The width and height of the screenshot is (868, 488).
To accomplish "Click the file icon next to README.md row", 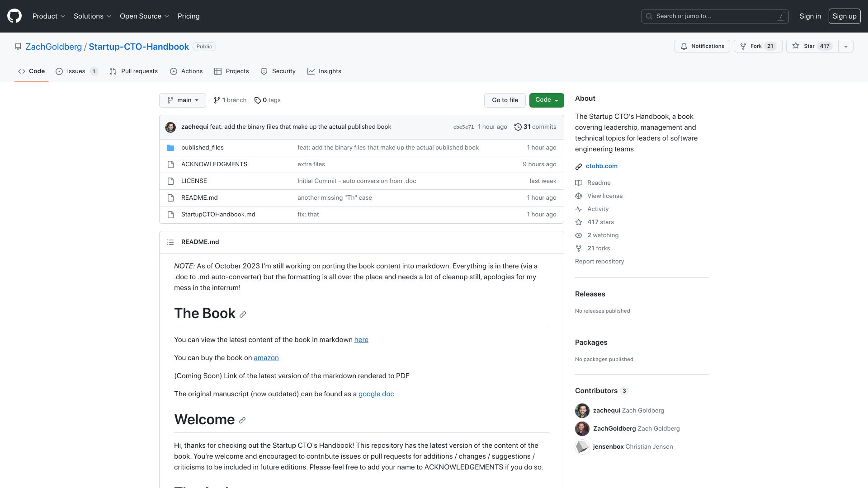I will [x=170, y=198].
